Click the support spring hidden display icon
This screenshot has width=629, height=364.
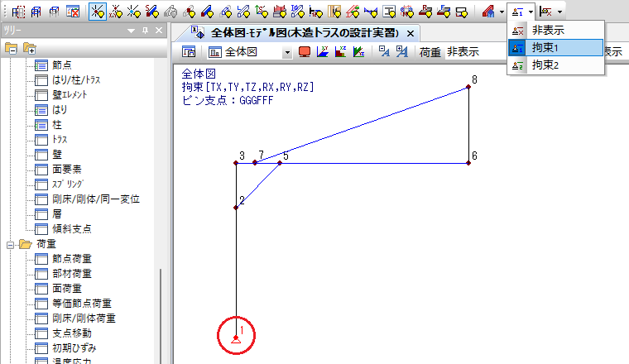(545, 12)
